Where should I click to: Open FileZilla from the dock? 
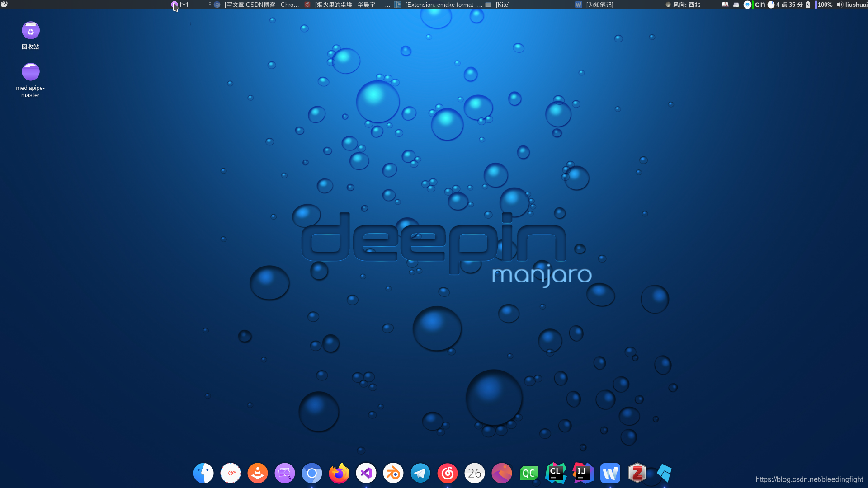[637, 473]
